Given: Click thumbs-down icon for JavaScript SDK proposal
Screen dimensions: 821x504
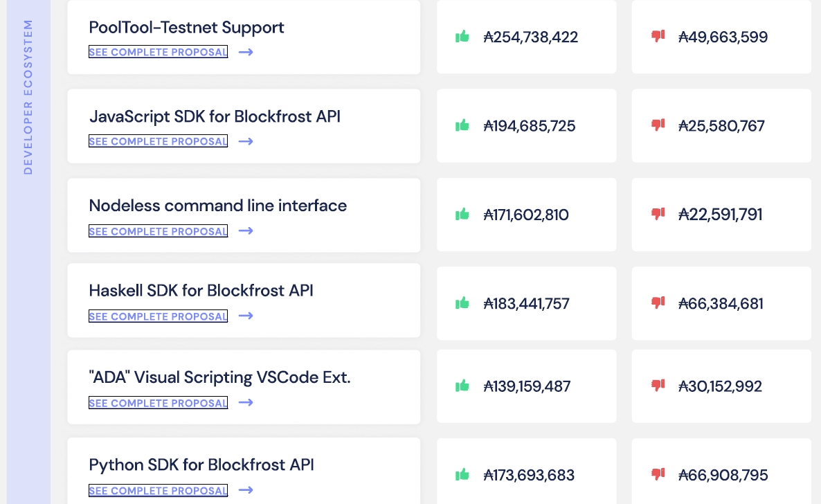Looking at the screenshot, I should tap(658, 125).
